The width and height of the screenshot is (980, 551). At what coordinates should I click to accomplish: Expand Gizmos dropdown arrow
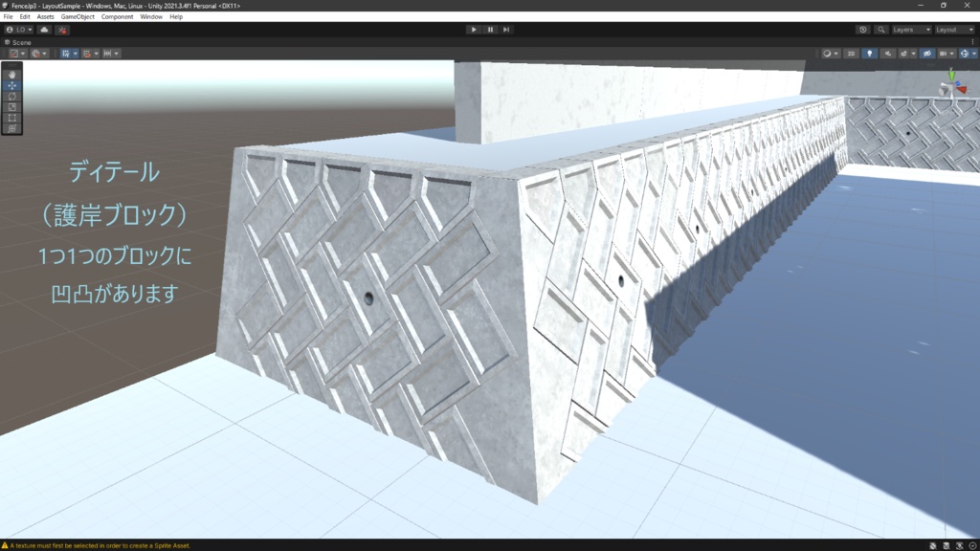click(973, 54)
